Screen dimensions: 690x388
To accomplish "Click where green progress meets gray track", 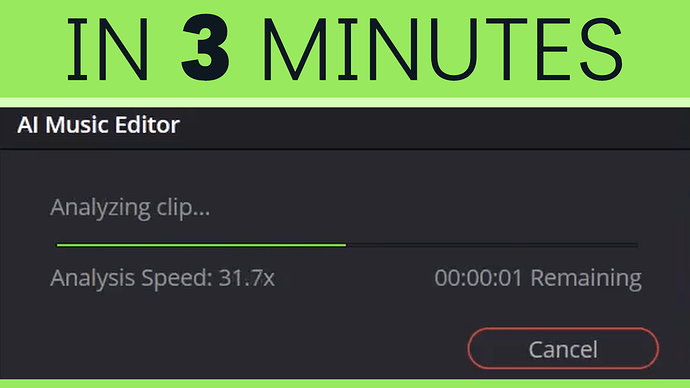I will click(x=346, y=245).
